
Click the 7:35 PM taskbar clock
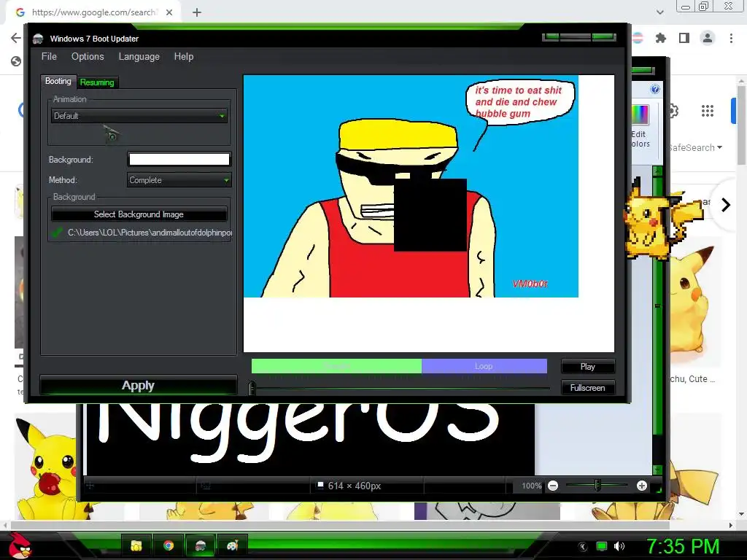[x=683, y=546]
